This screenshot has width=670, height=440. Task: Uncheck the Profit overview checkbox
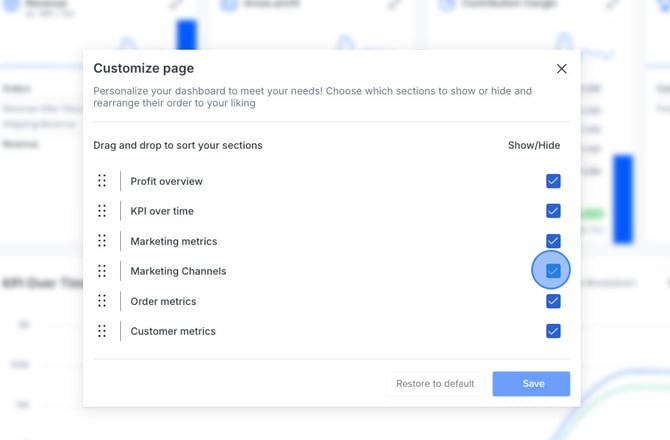pos(553,181)
